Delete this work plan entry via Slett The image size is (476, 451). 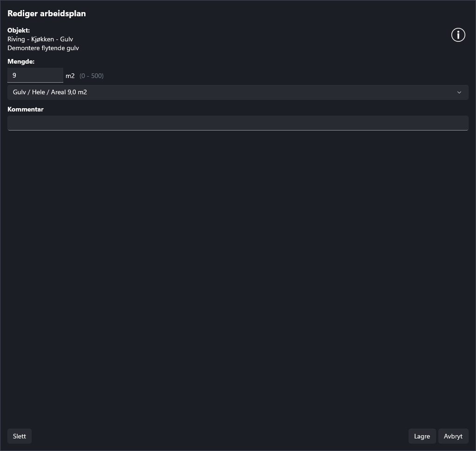click(20, 436)
